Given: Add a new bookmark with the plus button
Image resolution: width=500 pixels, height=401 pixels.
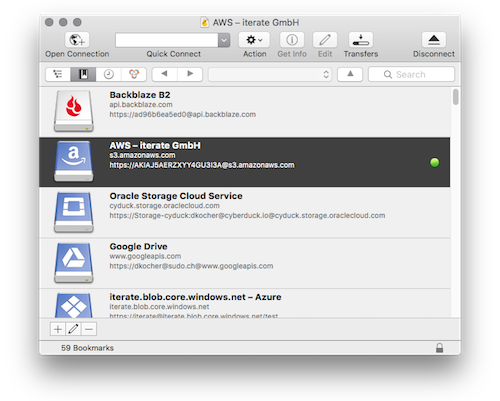Looking at the screenshot, I should [x=58, y=329].
